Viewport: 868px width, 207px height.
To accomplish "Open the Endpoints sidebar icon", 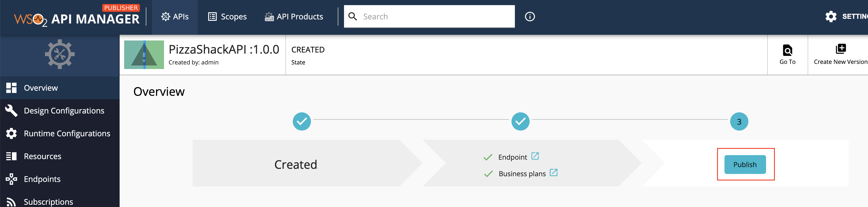I will [x=11, y=179].
